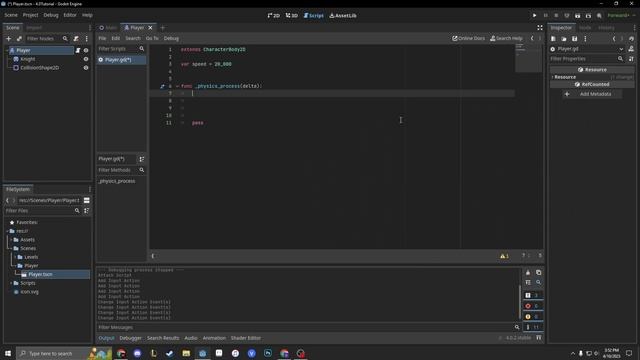Open the script editor Go To menu

pyautogui.click(x=152, y=38)
